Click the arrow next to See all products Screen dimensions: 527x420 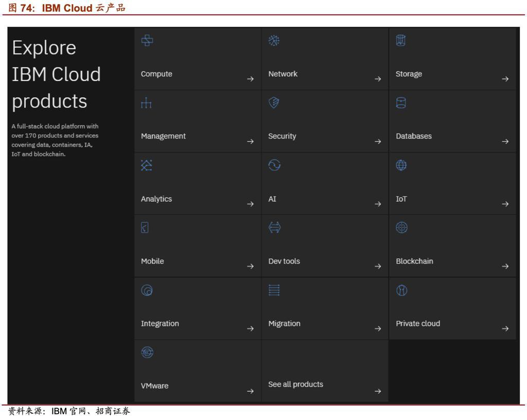pos(378,391)
